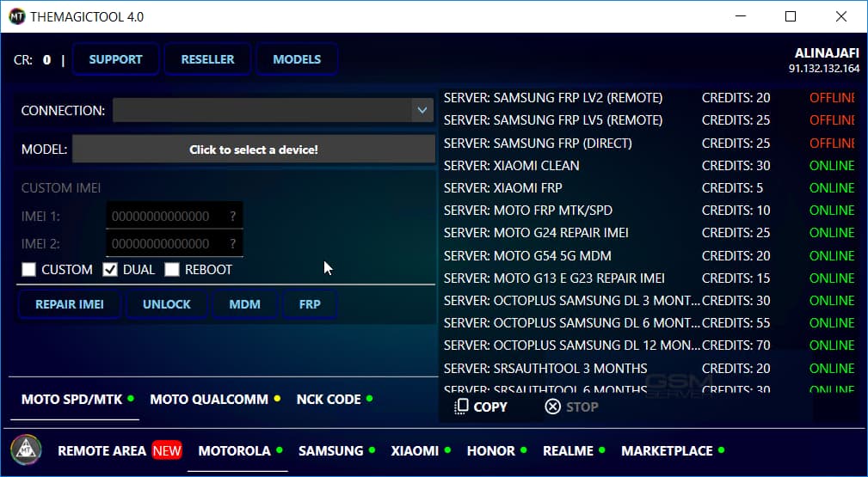Click the red NEW badge by Remote Area

pyautogui.click(x=167, y=450)
